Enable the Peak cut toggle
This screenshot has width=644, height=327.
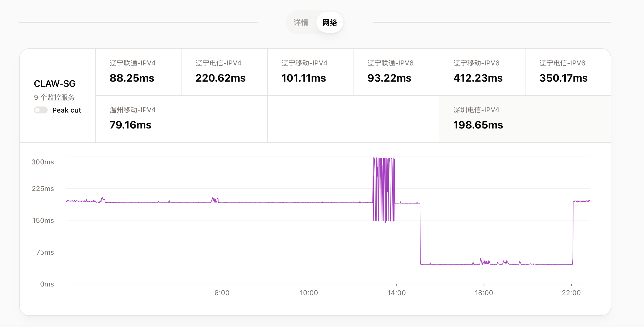[40, 110]
